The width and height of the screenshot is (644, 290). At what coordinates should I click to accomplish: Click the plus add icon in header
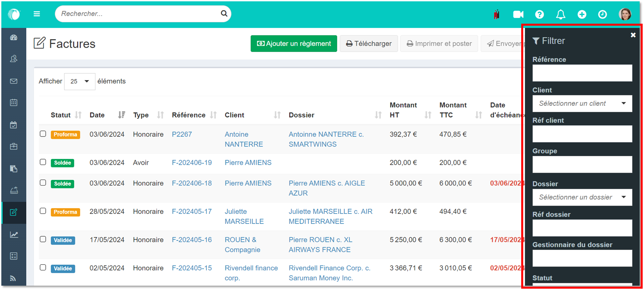click(582, 14)
